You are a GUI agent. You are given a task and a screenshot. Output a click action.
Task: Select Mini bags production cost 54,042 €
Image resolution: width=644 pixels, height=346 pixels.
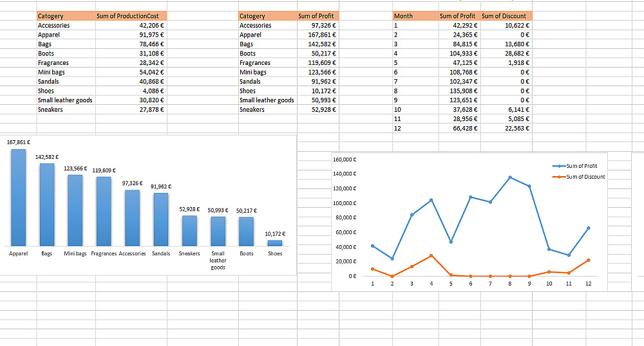tap(131, 72)
